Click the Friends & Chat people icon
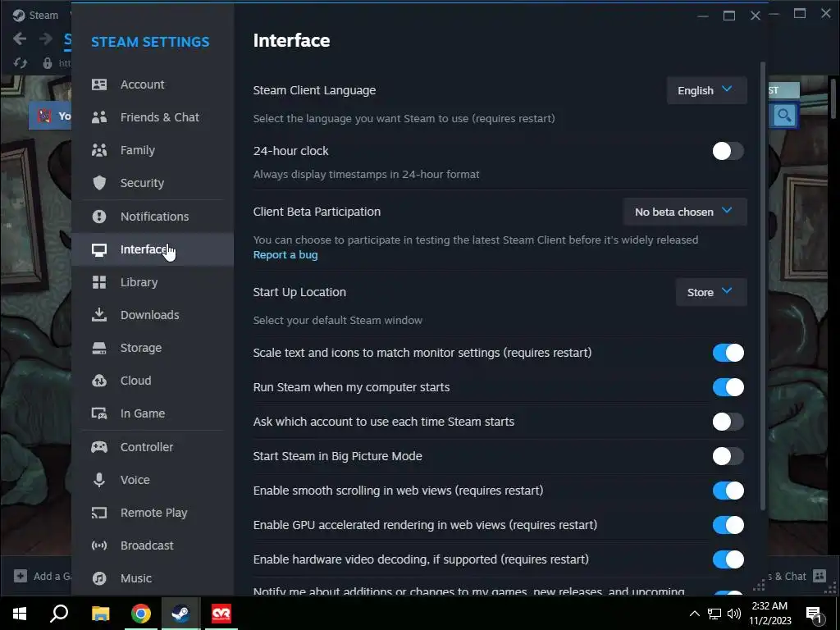Image resolution: width=840 pixels, height=630 pixels. (99, 117)
